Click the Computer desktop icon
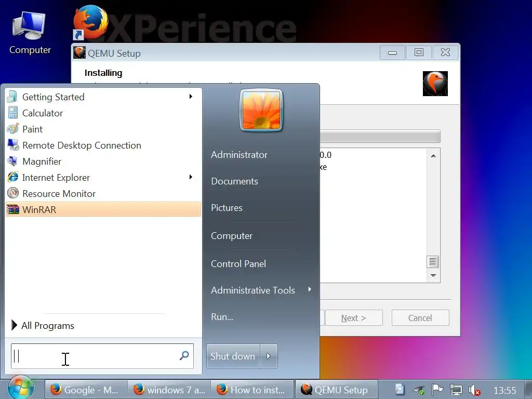Image resolution: width=532 pixels, height=399 pixels. coord(29,33)
